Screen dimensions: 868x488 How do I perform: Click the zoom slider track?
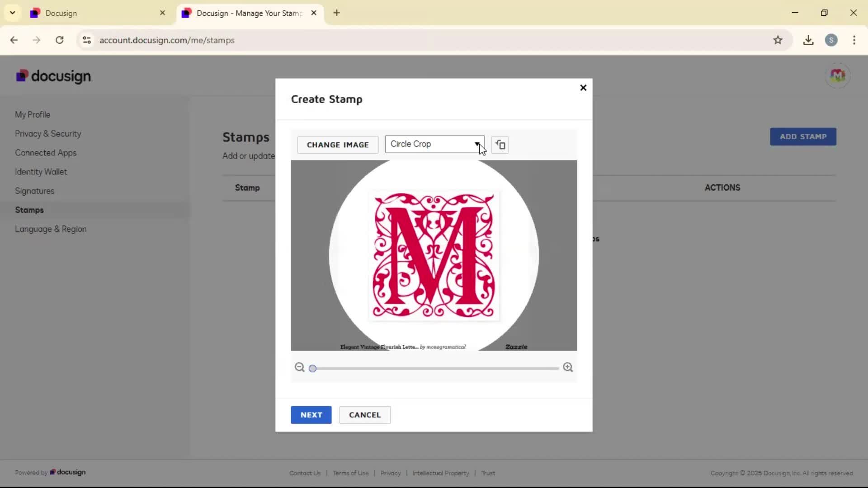click(435, 369)
